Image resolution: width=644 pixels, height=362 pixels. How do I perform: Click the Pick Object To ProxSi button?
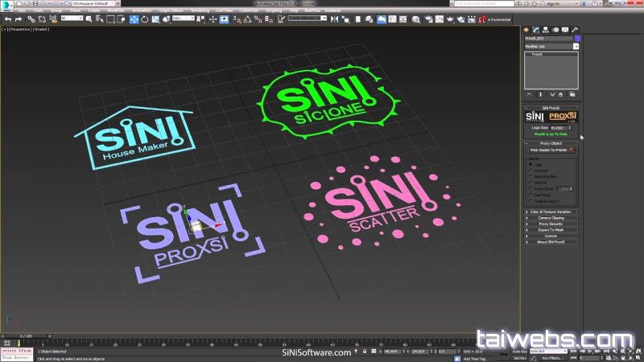[547, 150]
